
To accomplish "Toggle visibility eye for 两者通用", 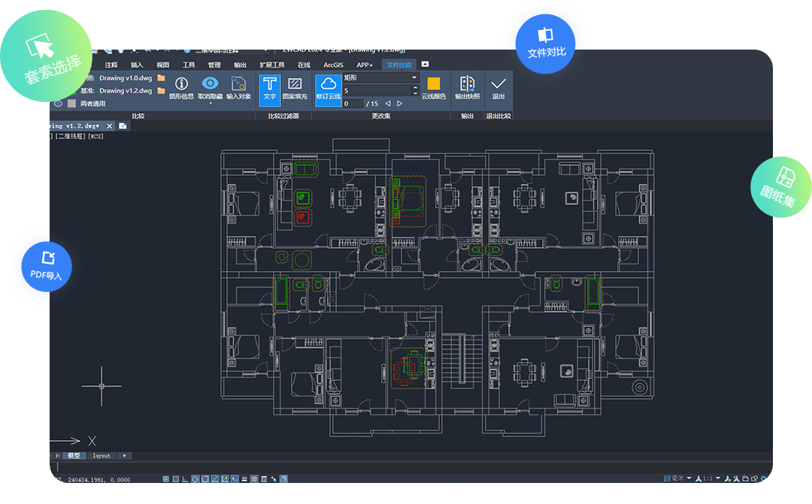I will [59, 104].
